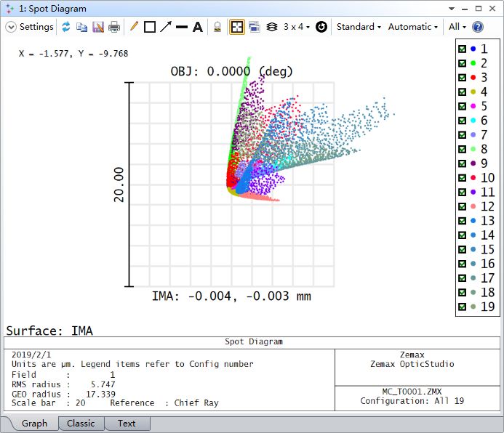Switch to the Text tab

[127, 424]
